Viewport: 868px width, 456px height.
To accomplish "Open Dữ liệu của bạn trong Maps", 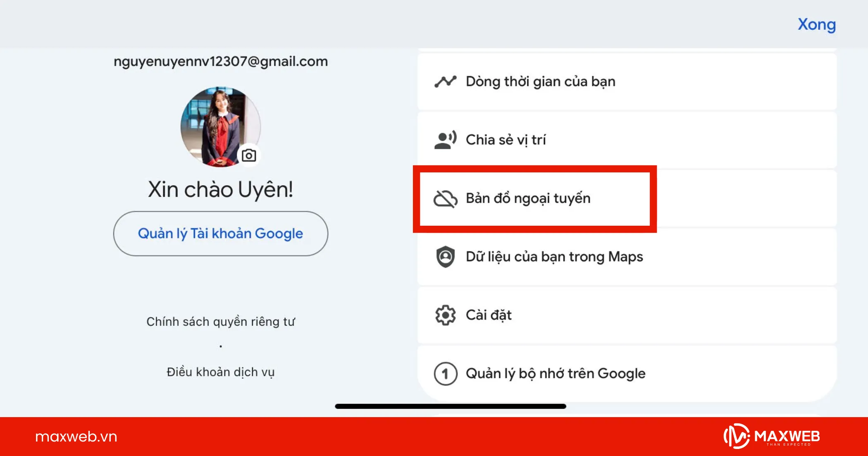I will tap(554, 257).
